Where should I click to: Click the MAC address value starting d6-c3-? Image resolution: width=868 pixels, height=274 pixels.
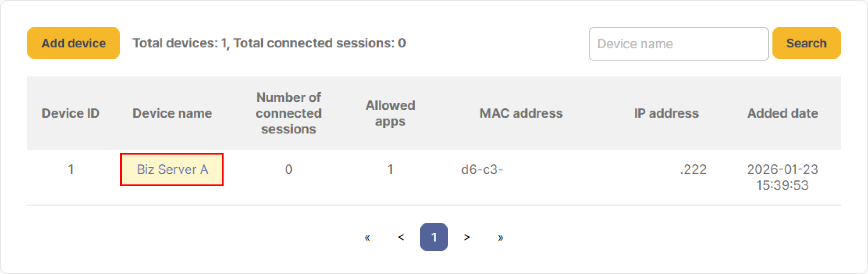[482, 169]
